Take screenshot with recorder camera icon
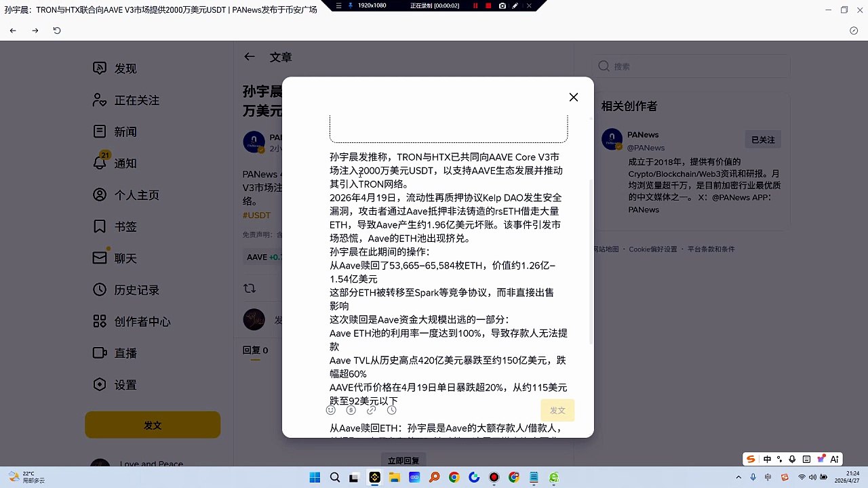The image size is (868, 488). [502, 5]
